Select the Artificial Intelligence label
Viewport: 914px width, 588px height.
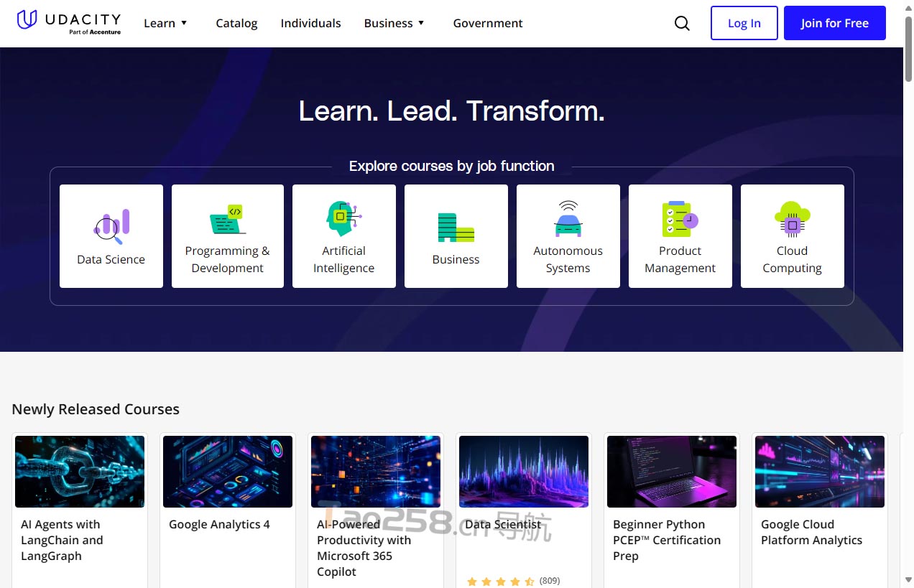(343, 259)
